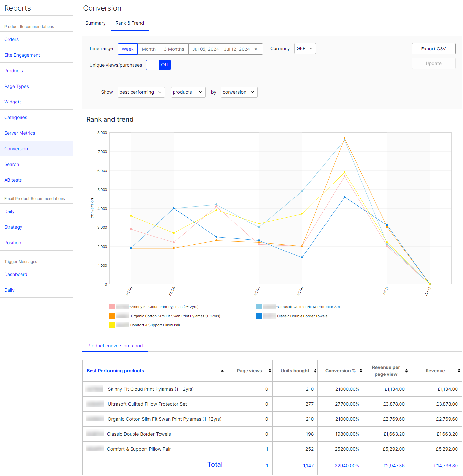
Task: Select the 3 Months time range
Action: (174, 49)
